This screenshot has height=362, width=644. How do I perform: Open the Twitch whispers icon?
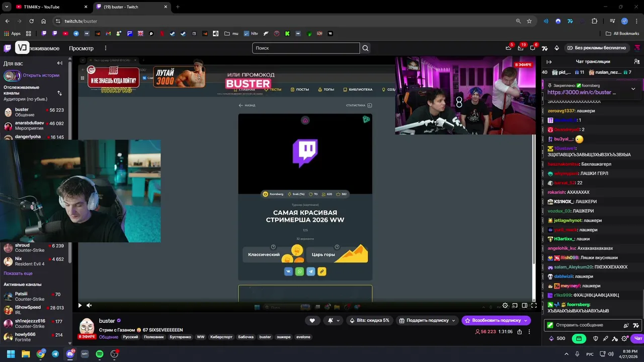533,48
